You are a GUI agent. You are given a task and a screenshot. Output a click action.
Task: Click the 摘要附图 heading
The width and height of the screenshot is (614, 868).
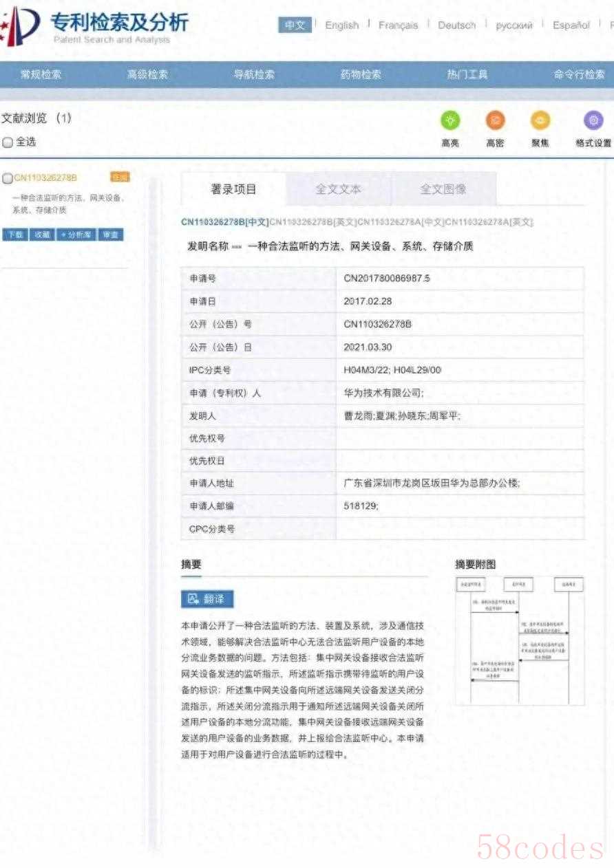pyautogui.click(x=475, y=565)
